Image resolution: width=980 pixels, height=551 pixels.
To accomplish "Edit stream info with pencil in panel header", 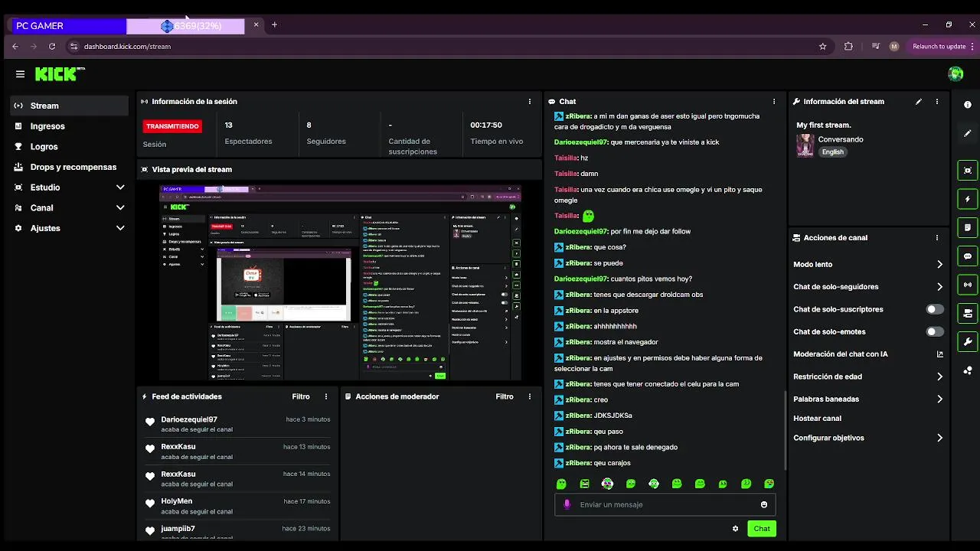I will point(919,102).
